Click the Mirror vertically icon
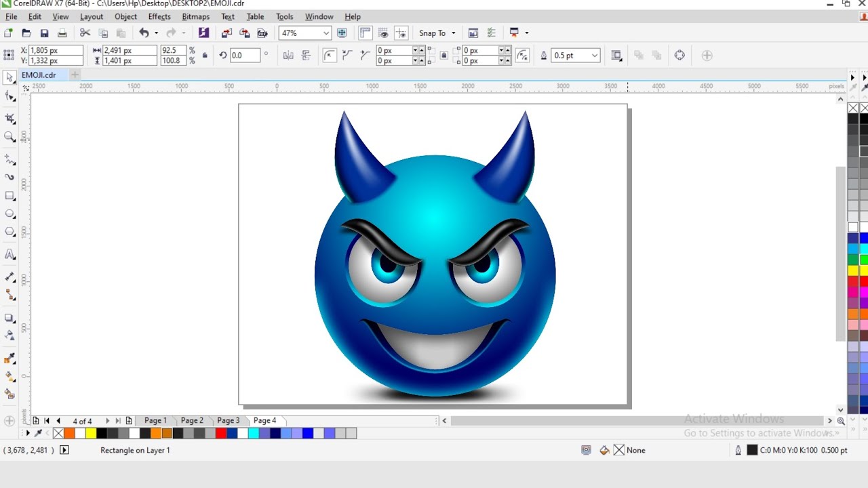This screenshot has width=868, height=488. (307, 56)
